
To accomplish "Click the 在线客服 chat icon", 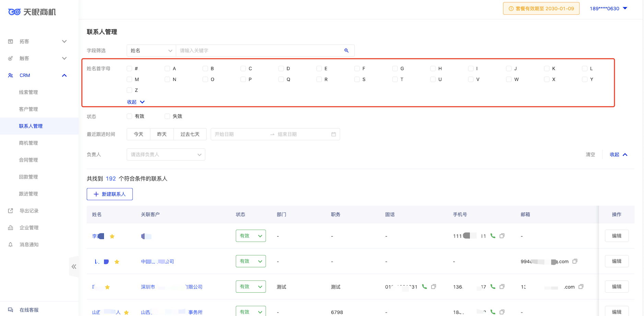I will (11, 310).
